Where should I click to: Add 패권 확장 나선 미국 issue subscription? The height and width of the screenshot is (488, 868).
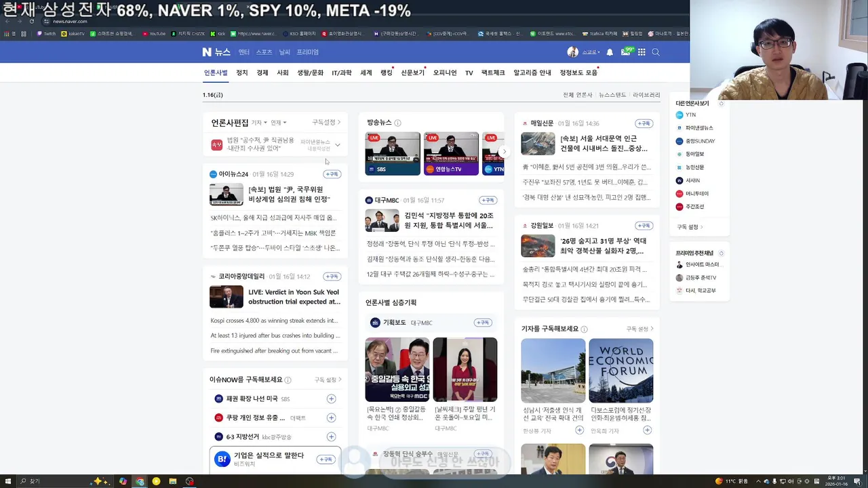click(x=331, y=399)
